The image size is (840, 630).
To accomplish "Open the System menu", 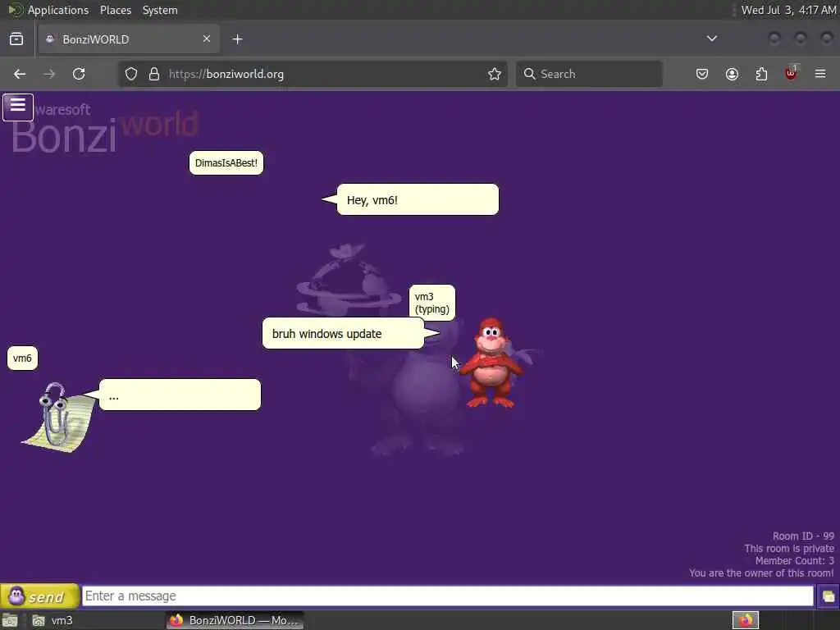I will pyautogui.click(x=160, y=10).
